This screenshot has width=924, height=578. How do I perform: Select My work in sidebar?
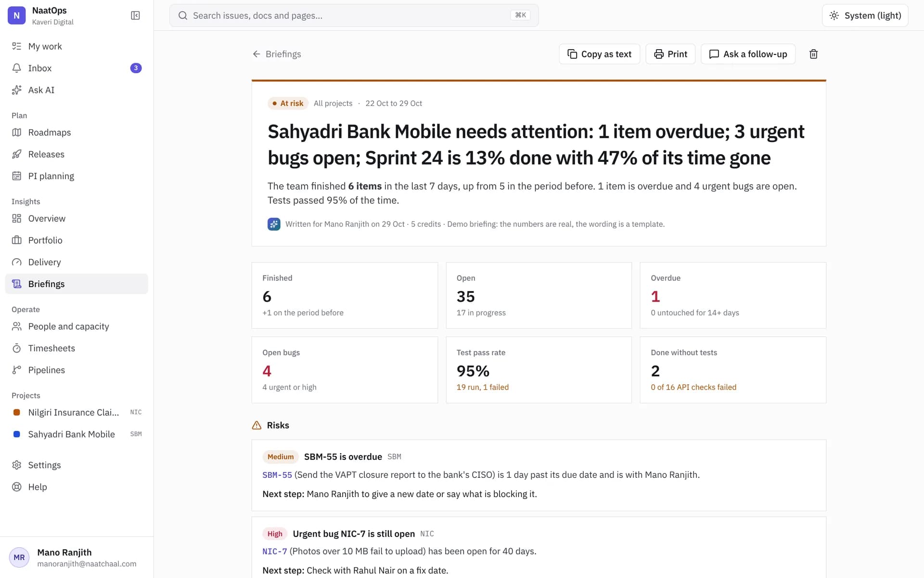[x=77, y=46]
